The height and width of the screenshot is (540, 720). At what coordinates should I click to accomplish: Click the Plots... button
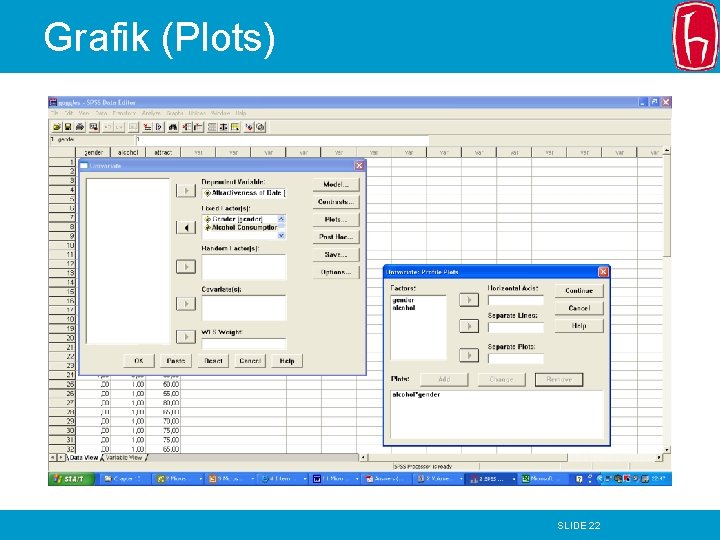[336, 219]
